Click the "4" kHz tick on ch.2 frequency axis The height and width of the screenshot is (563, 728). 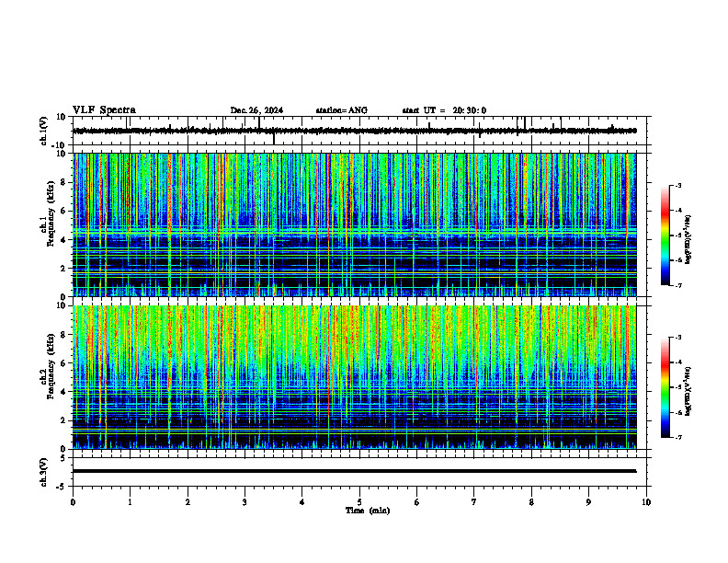click(x=64, y=392)
